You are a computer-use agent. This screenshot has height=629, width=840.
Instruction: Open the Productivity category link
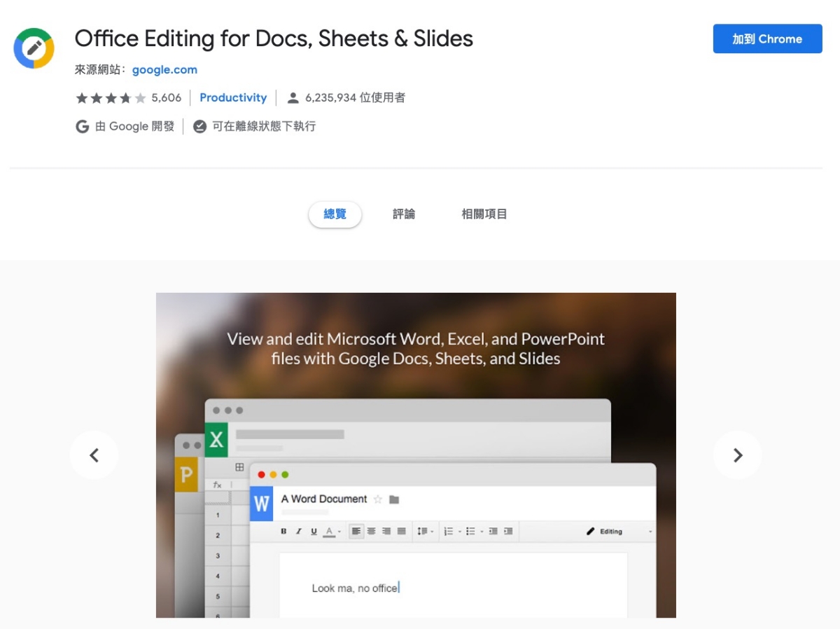coord(233,98)
